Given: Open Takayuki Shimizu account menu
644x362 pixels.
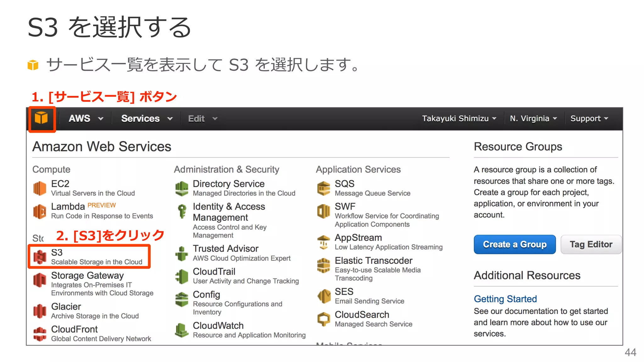Looking at the screenshot, I should coord(459,118).
